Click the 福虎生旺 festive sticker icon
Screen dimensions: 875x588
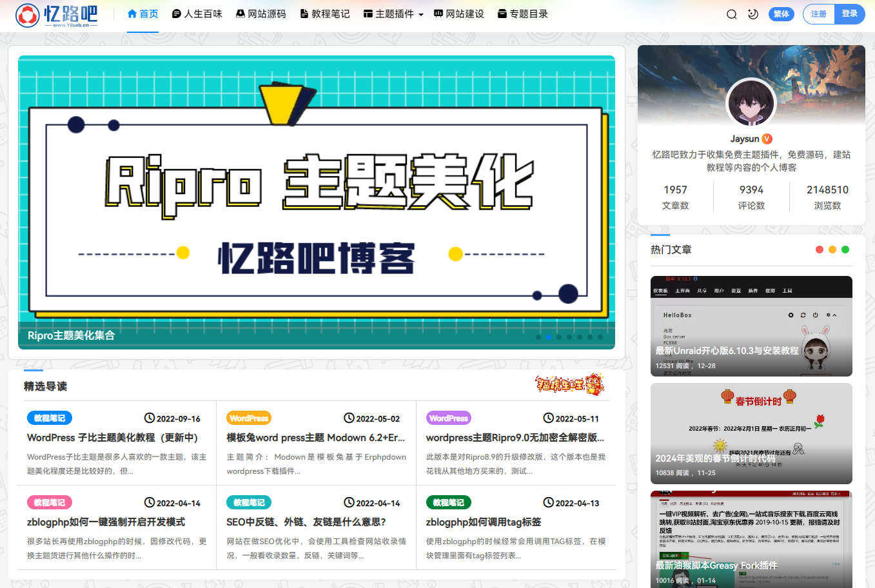[569, 384]
